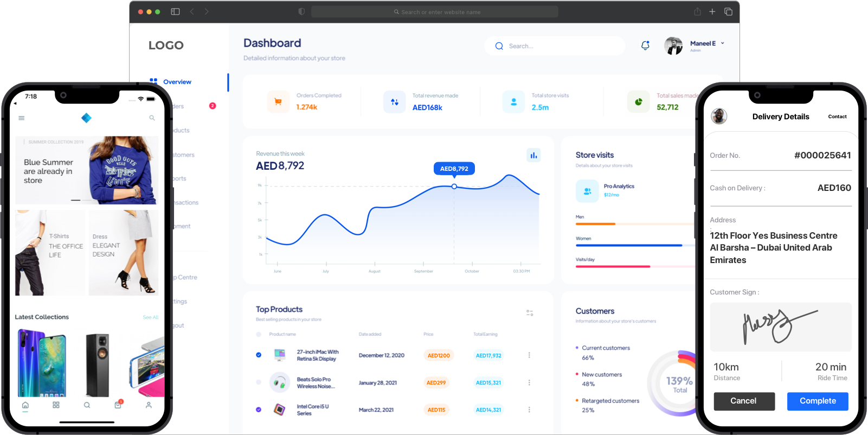Click the search magnifier icon in the dashboard
868x435 pixels.
tap(499, 46)
